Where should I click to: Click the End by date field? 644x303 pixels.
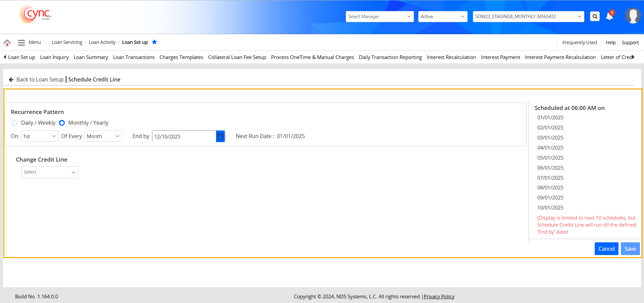(183, 136)
